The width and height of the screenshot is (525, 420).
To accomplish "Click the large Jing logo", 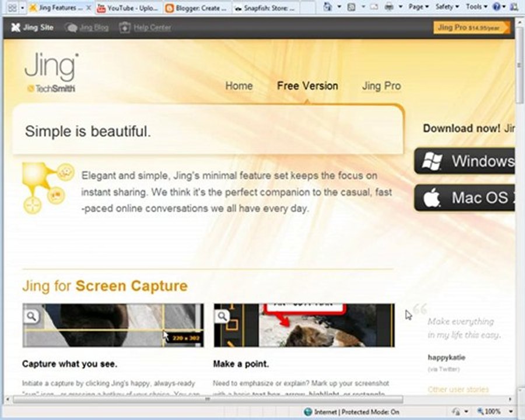I will [51, 66].
